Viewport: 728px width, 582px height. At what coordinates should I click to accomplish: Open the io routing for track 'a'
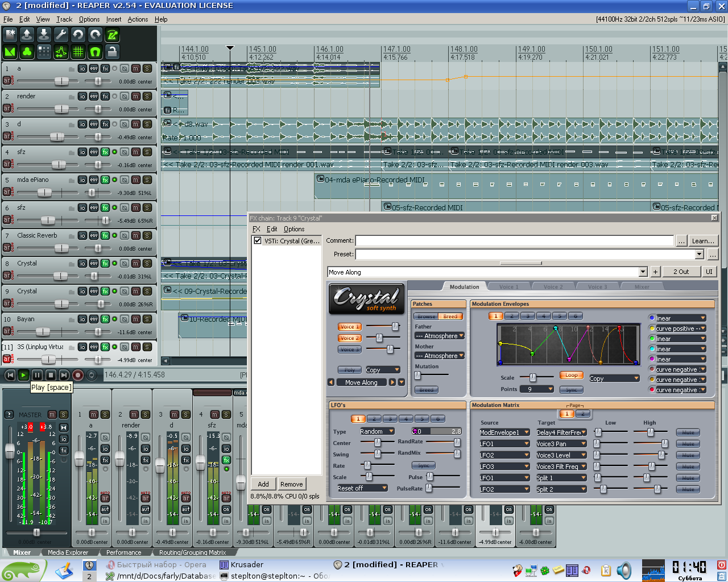pos(82,68)
